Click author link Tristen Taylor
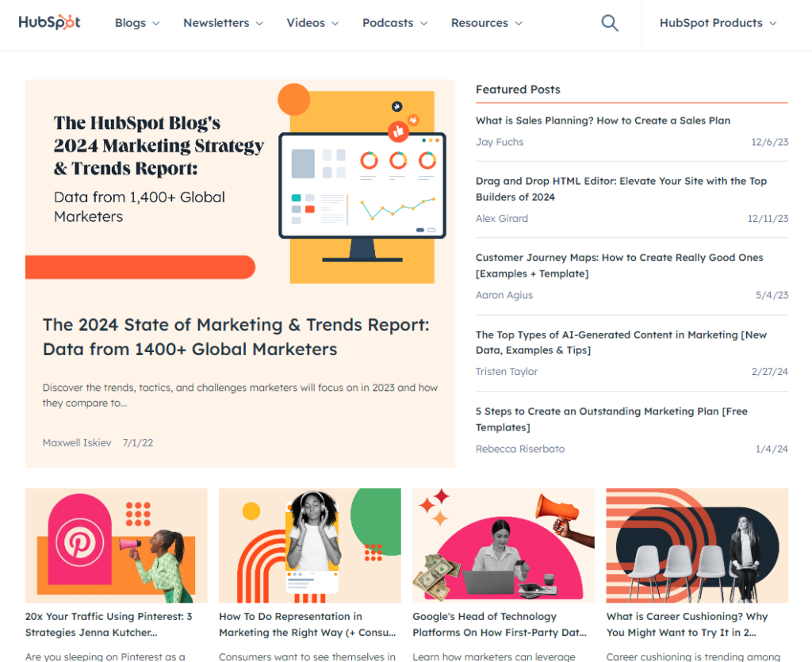The image size is (812, 662). point(507,371)
